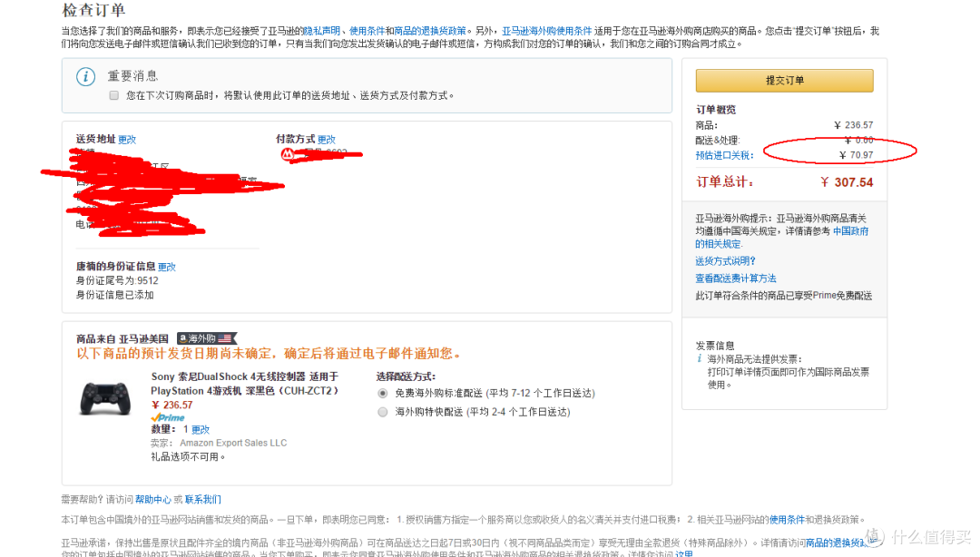This screenshot has width=980, height=557.
Task: Select 海外购特快配送 radio option
Action: click(x=383, y=412)
